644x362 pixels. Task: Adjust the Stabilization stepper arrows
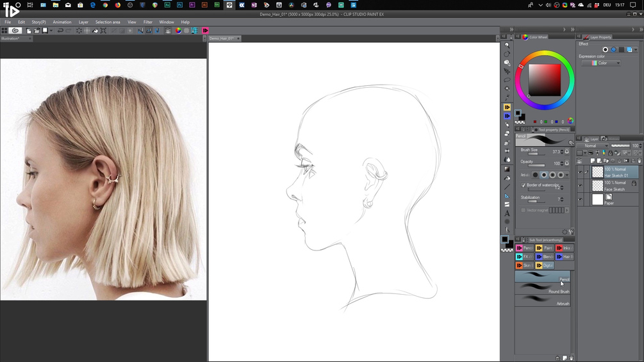562,199
